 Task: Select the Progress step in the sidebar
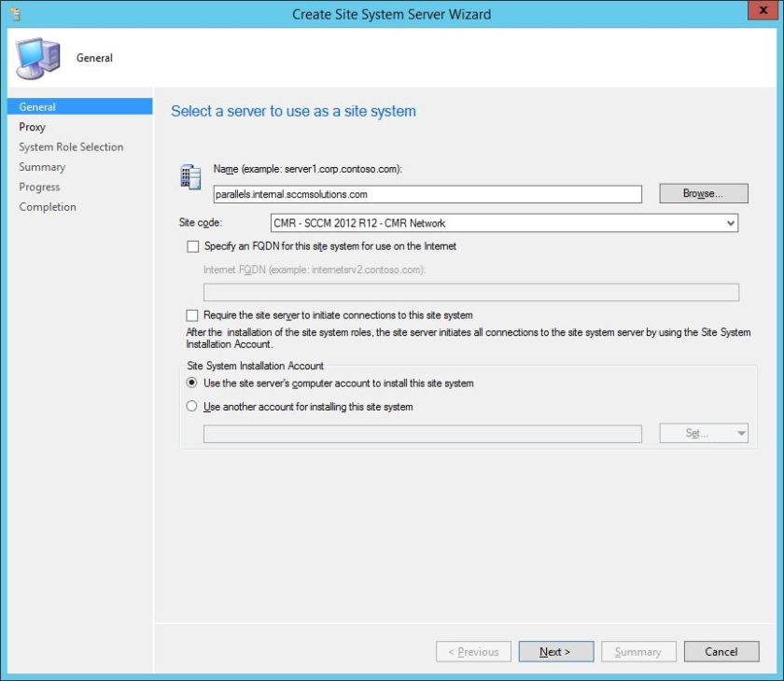39,187
